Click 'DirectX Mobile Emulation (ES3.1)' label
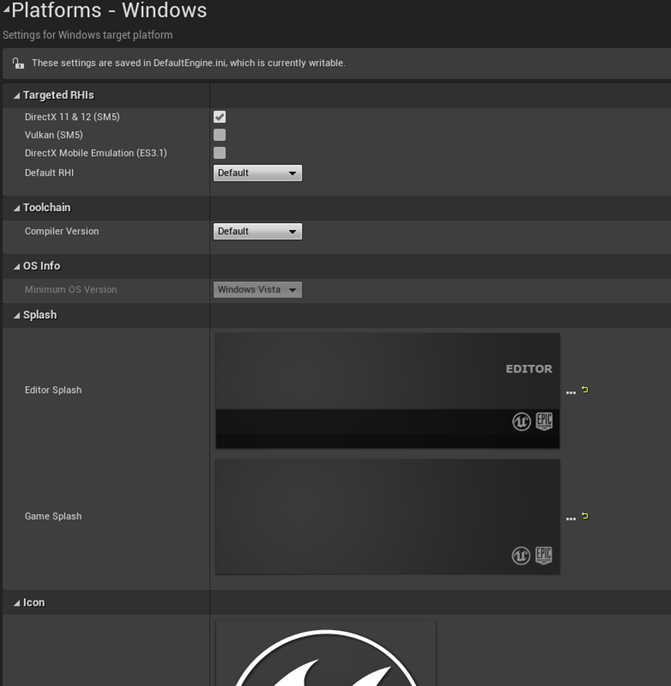 (x=96, y=153)
